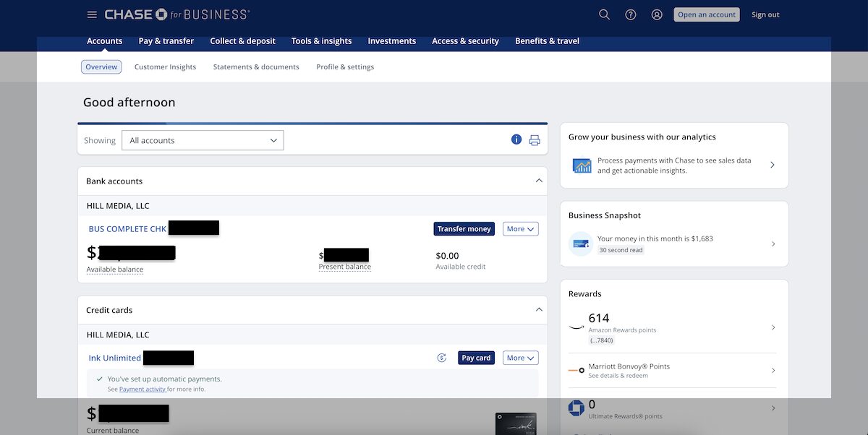868x435 pixels.
Task: Click the Payment activity link
Action: pyautogui.click(x=142, y=389)
